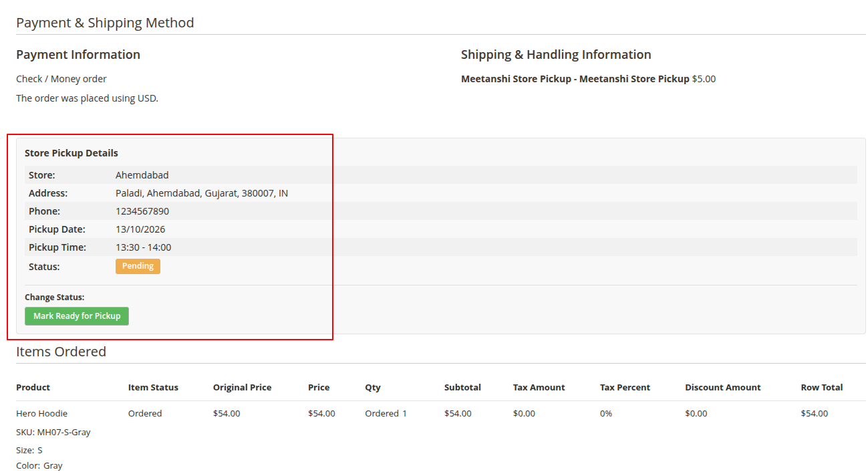The height and width of the screenshot is (476, 868).
Task: Click the Store Pickup Details title
Action: coord(71,153)
